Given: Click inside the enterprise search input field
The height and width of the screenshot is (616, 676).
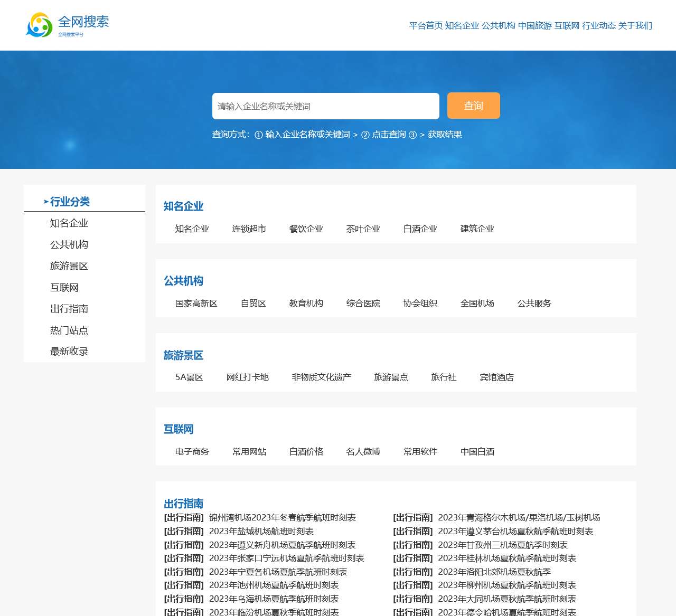Looking at the screenshot, I should [x=325, y=106].
